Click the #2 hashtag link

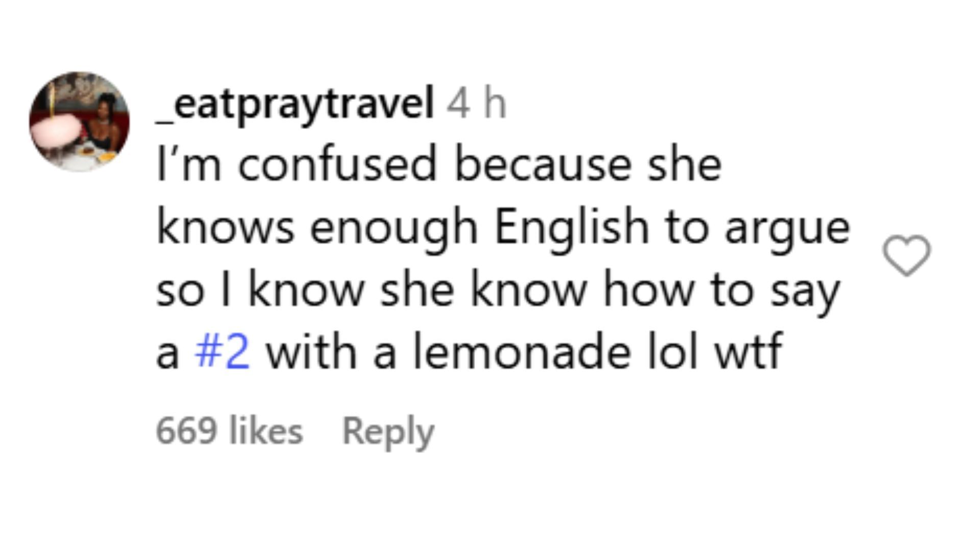point(223,352)
